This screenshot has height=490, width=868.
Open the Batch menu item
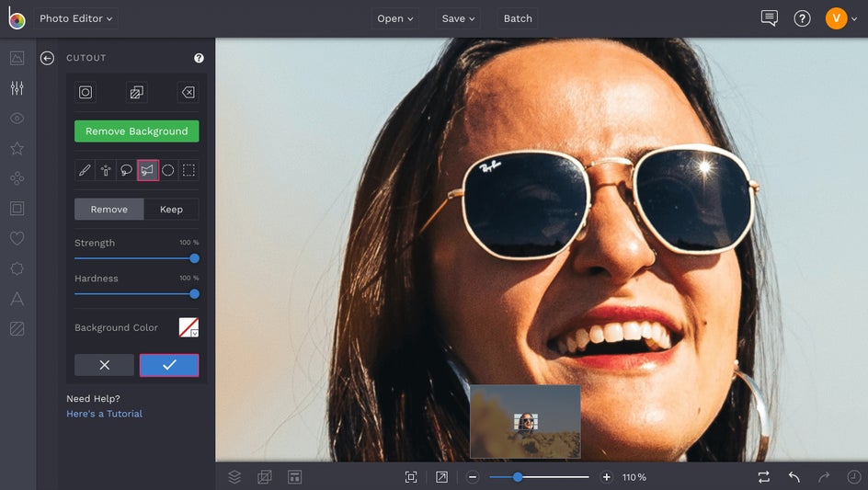click(x=518, y=18)
